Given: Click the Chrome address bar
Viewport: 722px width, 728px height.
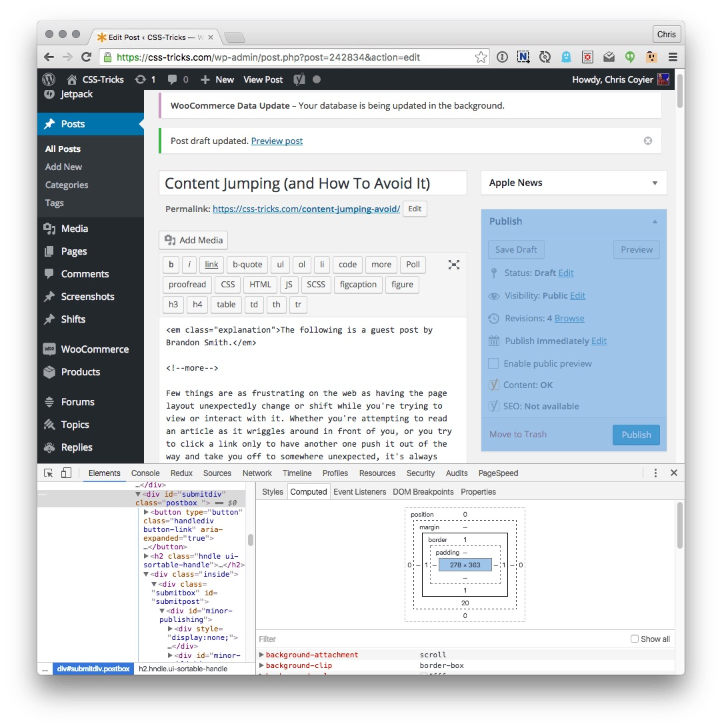Looking at the screenshot, I should 293,57.
